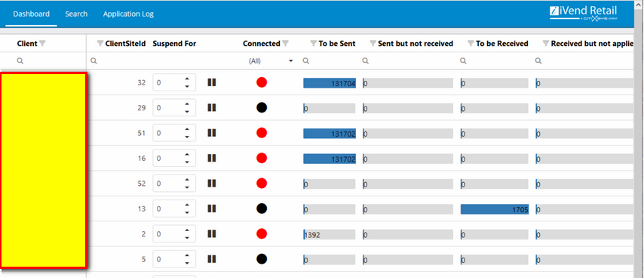Viewport: 644px width, 278px height.
Task: Sort by Sent but not received column
Action: coord(416,44)
